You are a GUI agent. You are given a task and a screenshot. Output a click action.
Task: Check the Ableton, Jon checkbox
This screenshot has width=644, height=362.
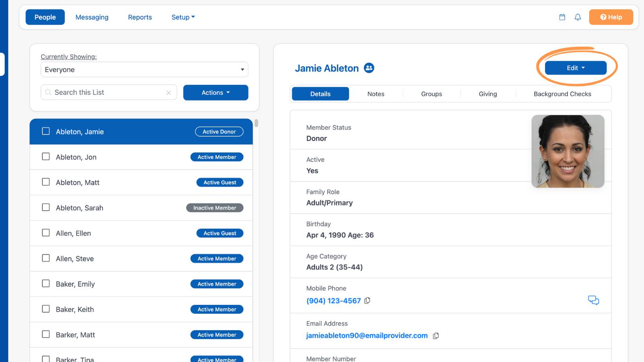(x=46, y=156)
